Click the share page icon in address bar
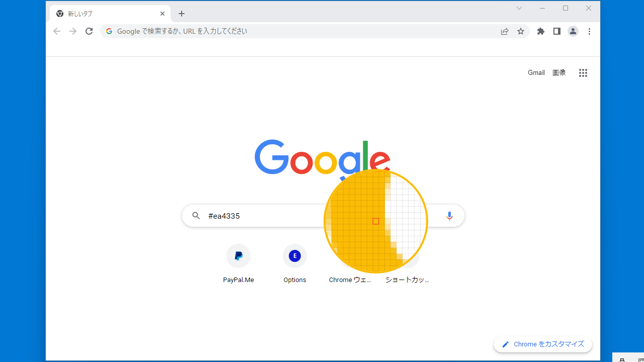 pyautogui.click(x=505, y=31)
